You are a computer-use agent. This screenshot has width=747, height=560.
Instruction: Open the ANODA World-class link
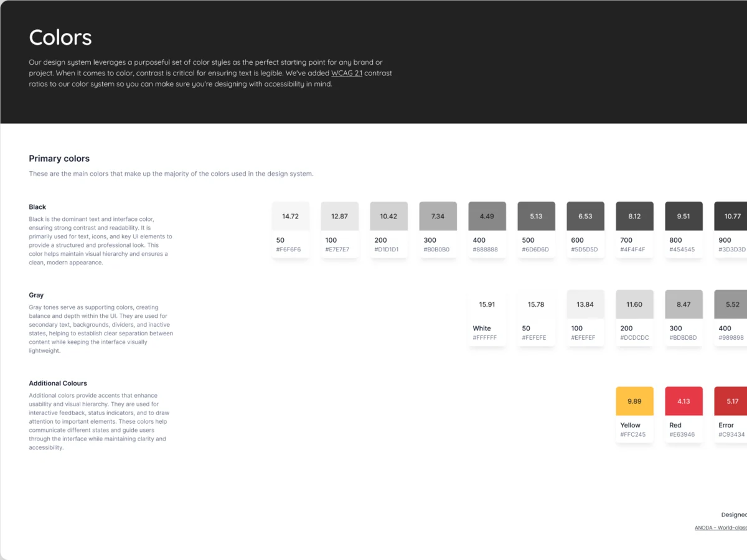(721, 528)
